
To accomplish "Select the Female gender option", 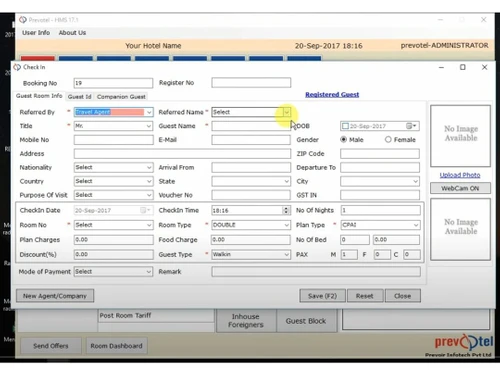I will [388, 139].
